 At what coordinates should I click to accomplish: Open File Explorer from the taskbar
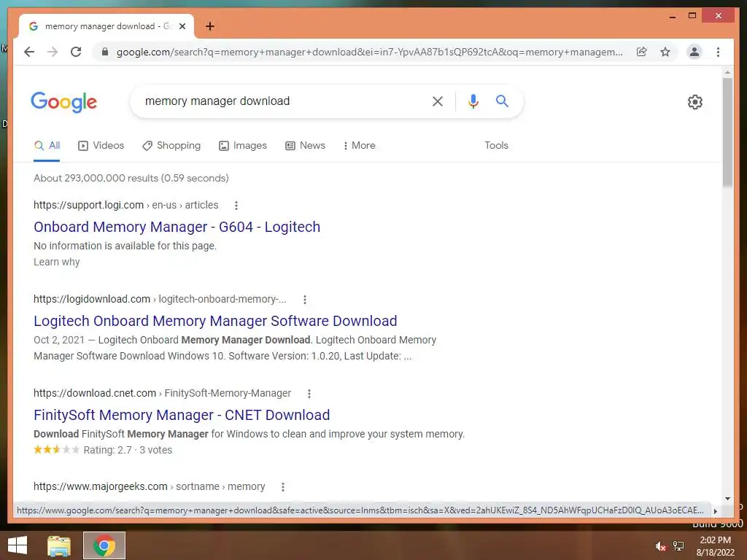tap(59, 545)
